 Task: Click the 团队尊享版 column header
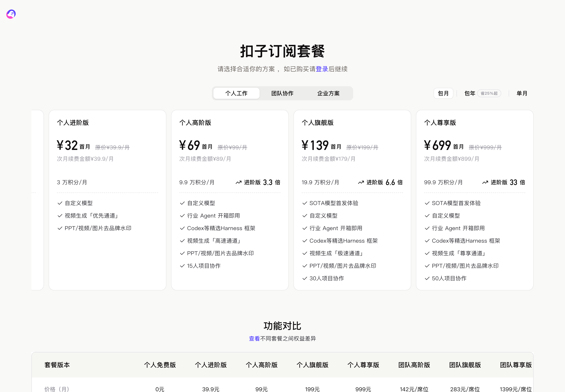click(x=516, y=365)
